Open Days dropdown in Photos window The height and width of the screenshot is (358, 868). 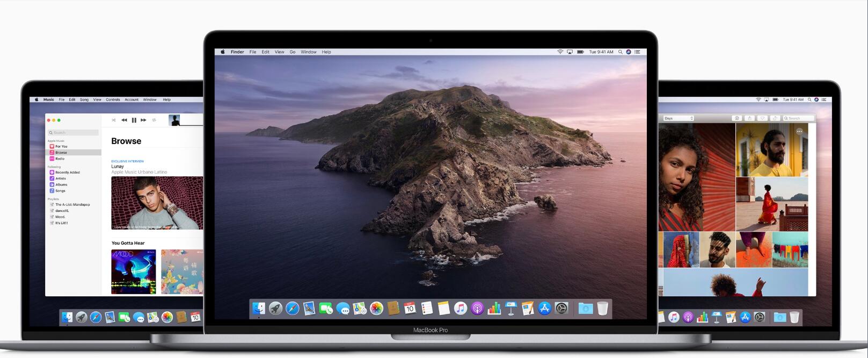point(679,118)
